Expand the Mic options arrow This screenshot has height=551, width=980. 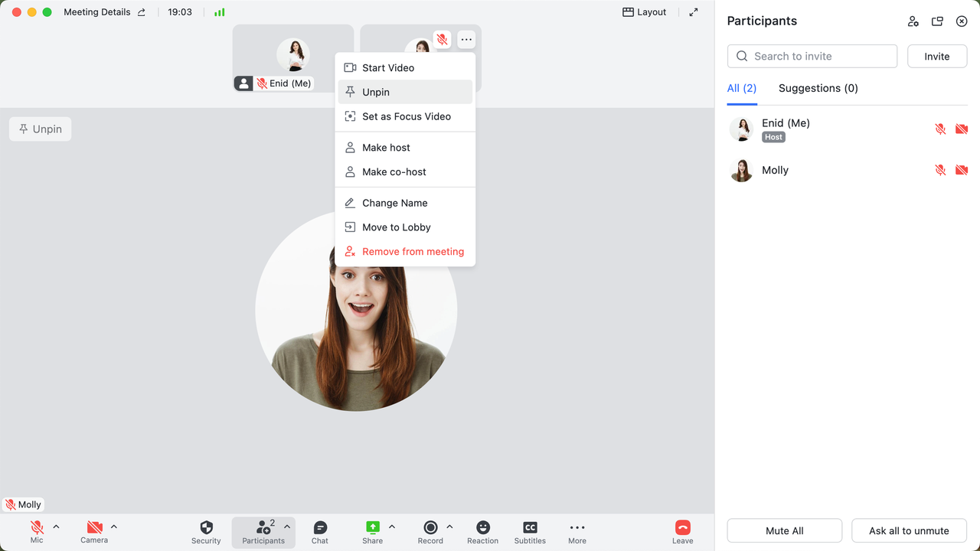(57, 527)
